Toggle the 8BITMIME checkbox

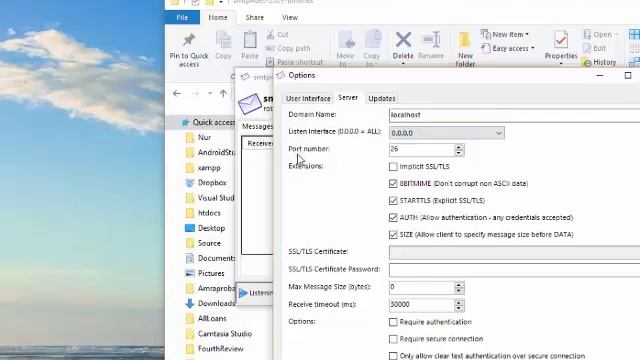393,184
